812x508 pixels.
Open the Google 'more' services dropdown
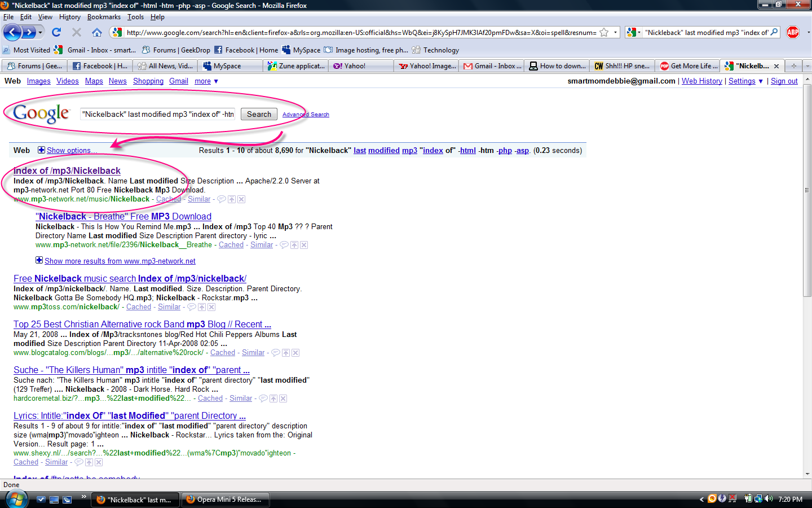pos(206,81)
